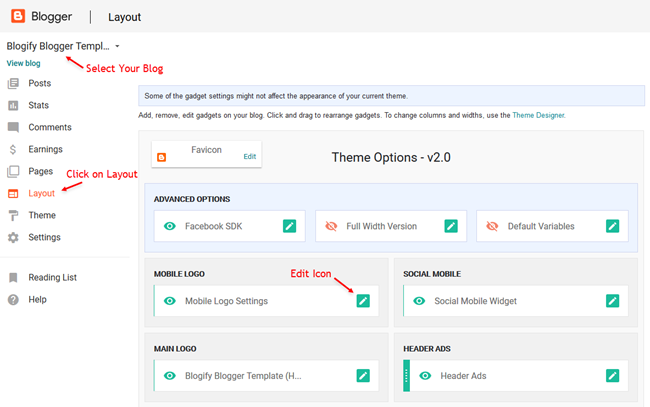This screenshot has width=650, height=407.
Task: Open Posts in the sidebar
Action: [x=40, y=83]
